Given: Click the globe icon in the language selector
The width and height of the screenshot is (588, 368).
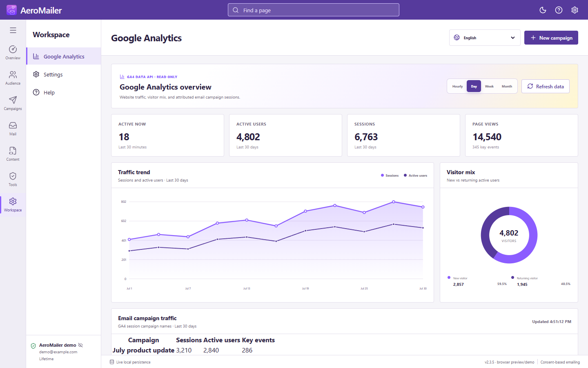Looking at the screenshot, I should coord(457,38).
